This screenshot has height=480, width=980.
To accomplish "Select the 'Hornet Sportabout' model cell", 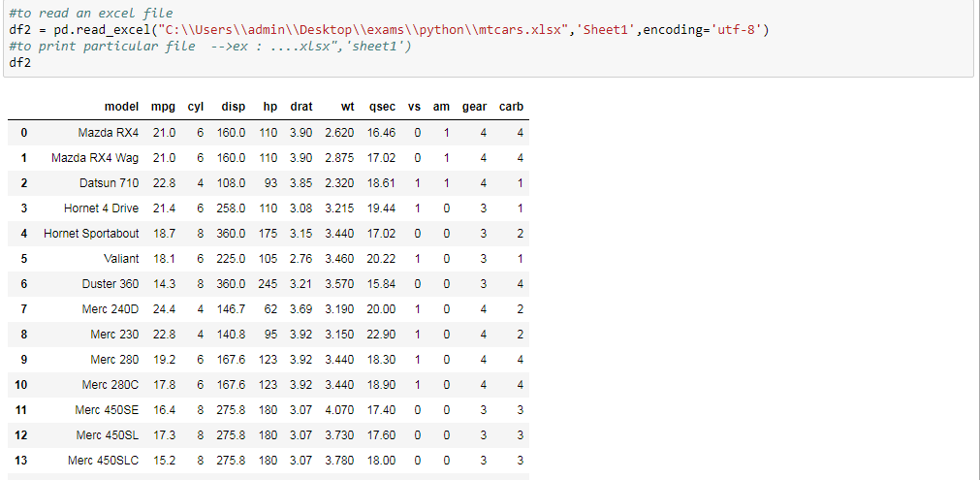I will [91, 233].
